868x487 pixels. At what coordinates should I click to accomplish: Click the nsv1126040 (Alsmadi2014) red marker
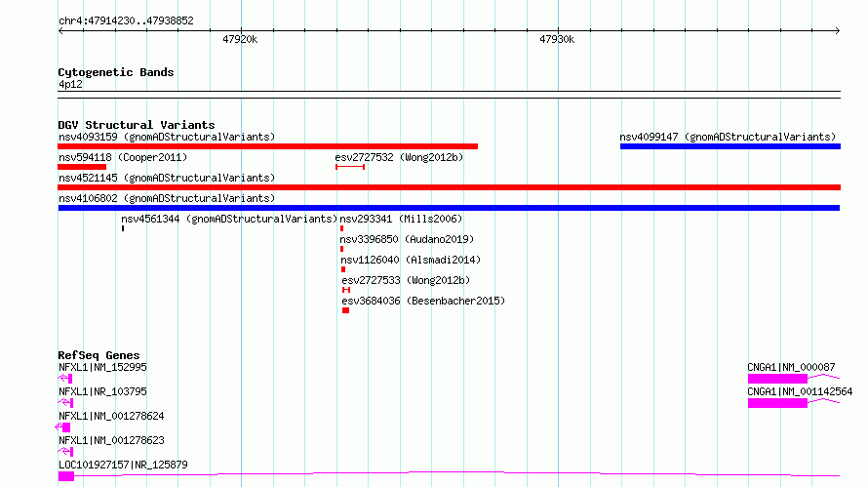pos(343,269)
